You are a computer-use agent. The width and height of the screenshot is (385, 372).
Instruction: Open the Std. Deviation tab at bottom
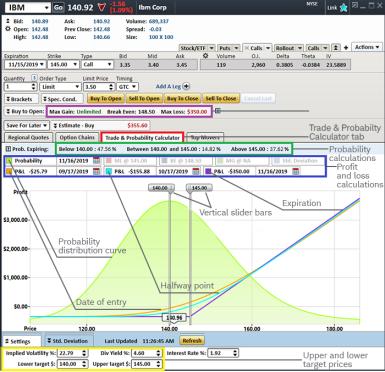[69, 341]
